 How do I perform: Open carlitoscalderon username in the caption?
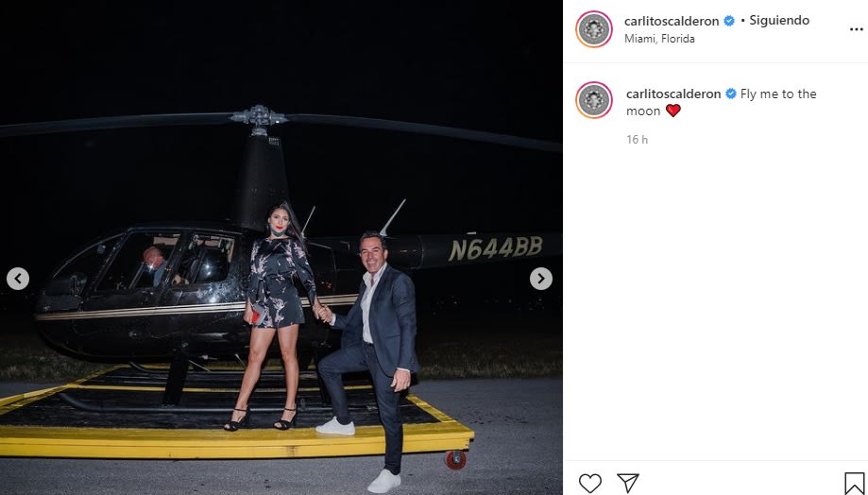(673, 94)
